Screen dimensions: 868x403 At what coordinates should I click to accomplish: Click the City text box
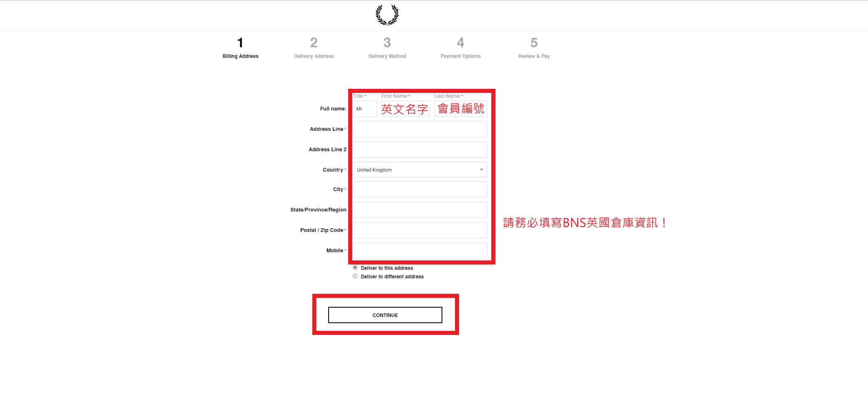pos(420,189)
